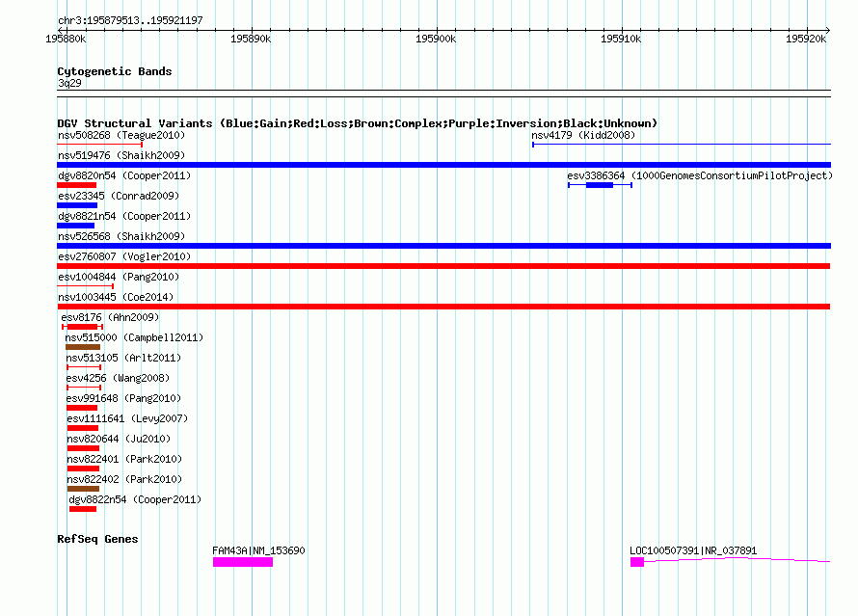Click the brown nsv515000 complex bar
858x616 pixels.
[83, 347]
